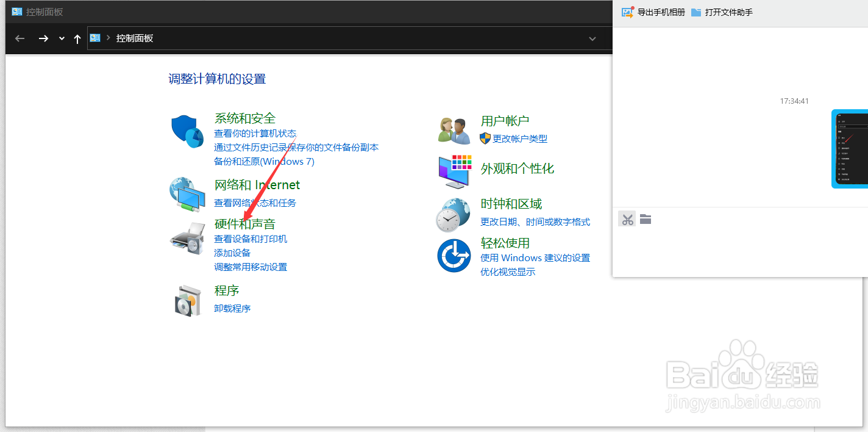The height and width of the screenshot is (432, 868).
Task: Click 更改帐户类型 link
Action: 520,139
